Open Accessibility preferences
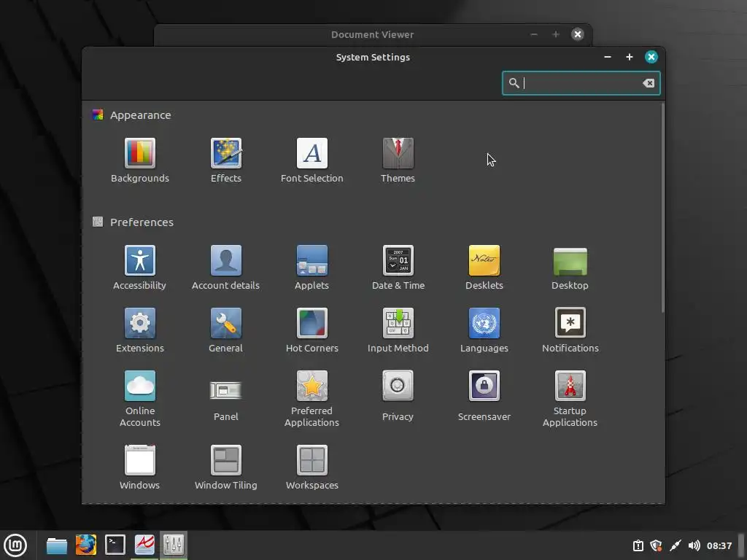This screenshot has width=747, height=560. coord(139,268)
